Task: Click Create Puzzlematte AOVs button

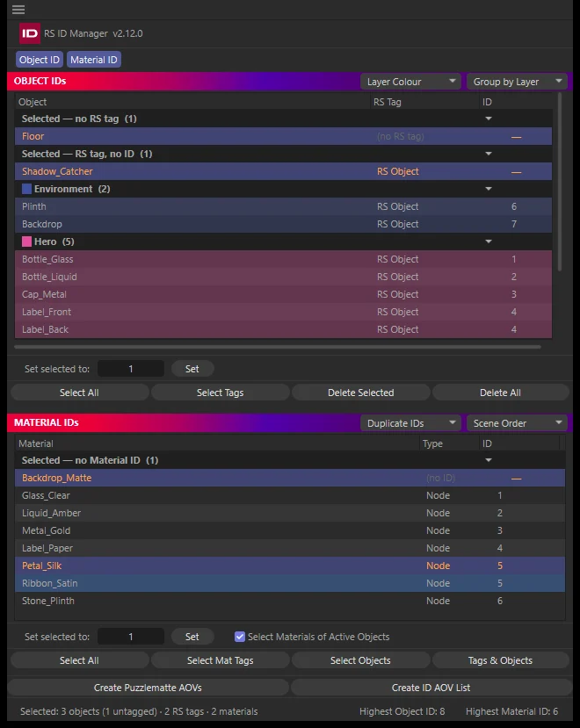Action: [x=149, y=688]
